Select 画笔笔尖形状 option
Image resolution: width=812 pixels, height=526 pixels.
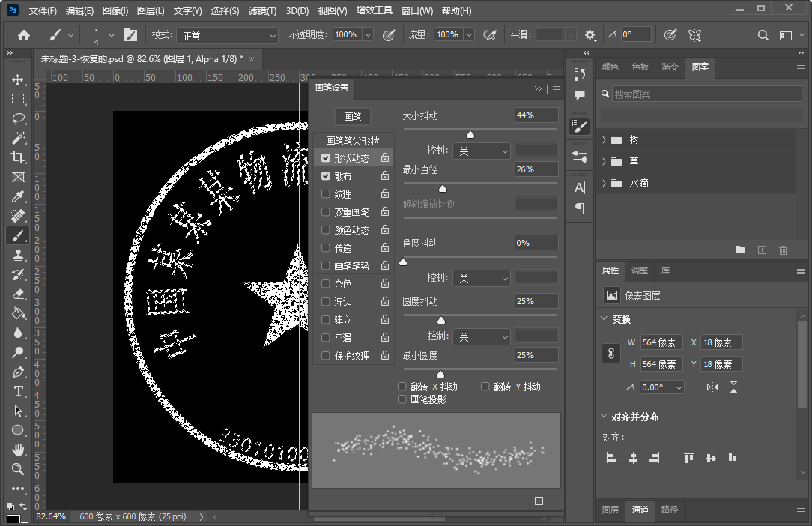point(353,140)
